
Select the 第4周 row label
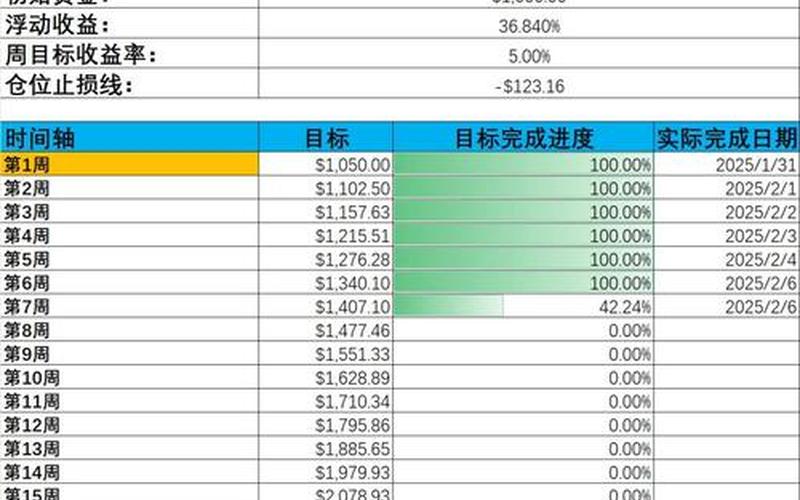[x=130, y=235]
